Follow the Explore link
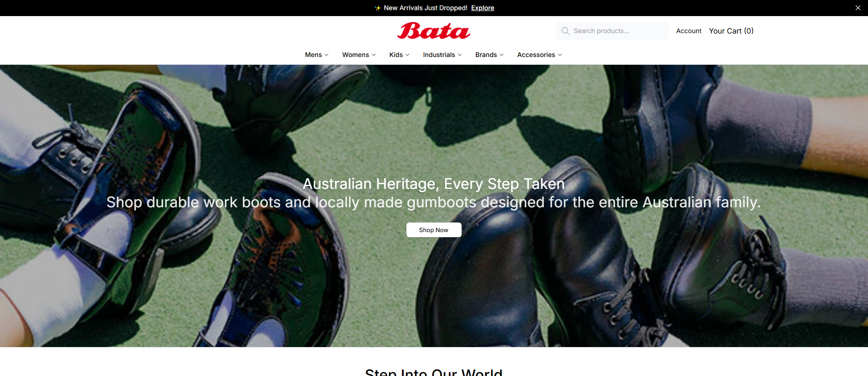868x376 pixels. (x=483, y=8)
